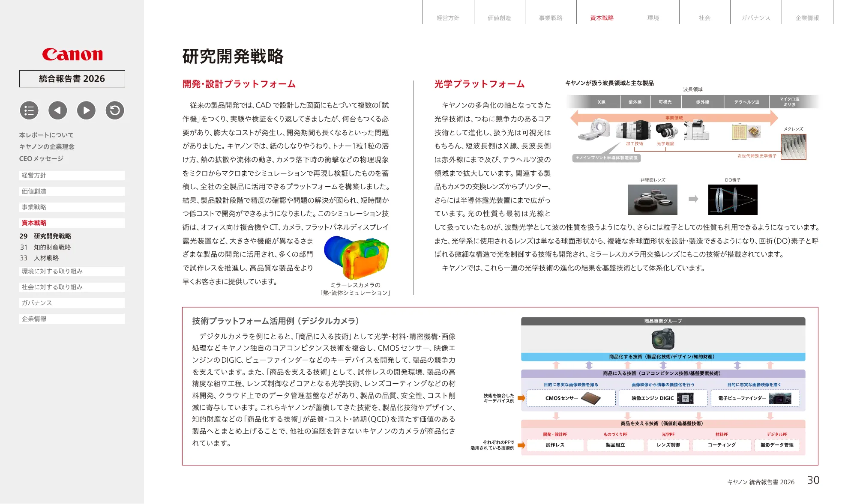The image size is (857, 504).
Task: Select the 資本戦略 top tab
Action: pos(602,18)
